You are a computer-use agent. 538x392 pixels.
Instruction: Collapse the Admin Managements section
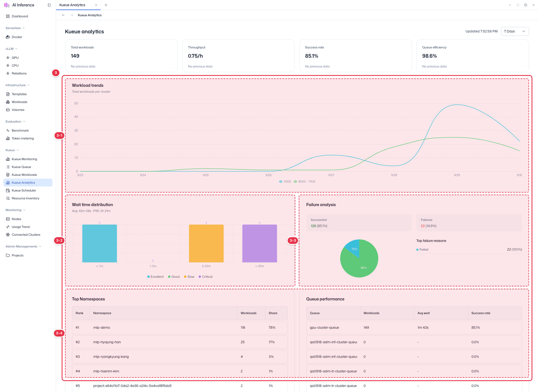coord(24,246)
